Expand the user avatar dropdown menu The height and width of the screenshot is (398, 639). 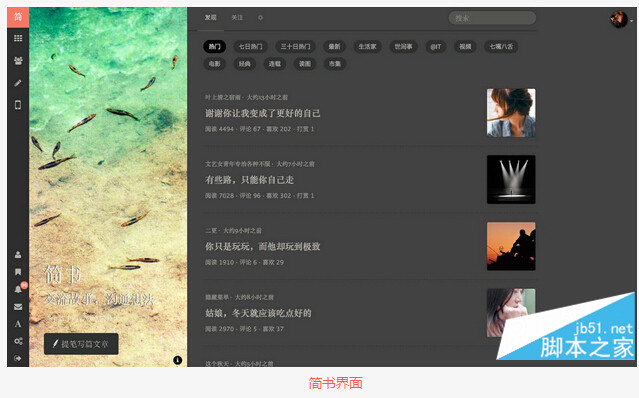point(621,19)
